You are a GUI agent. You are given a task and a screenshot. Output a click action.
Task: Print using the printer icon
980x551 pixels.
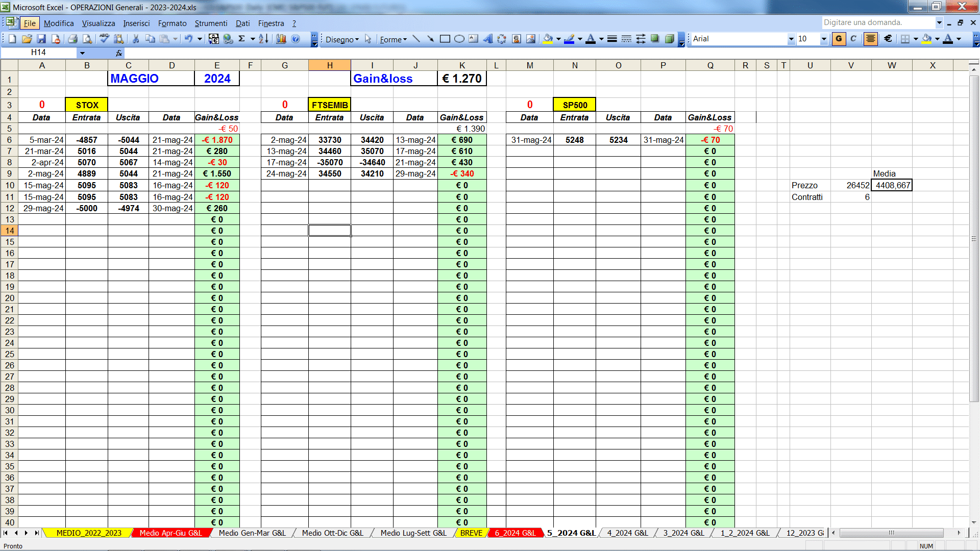click(x=72, y=39)
